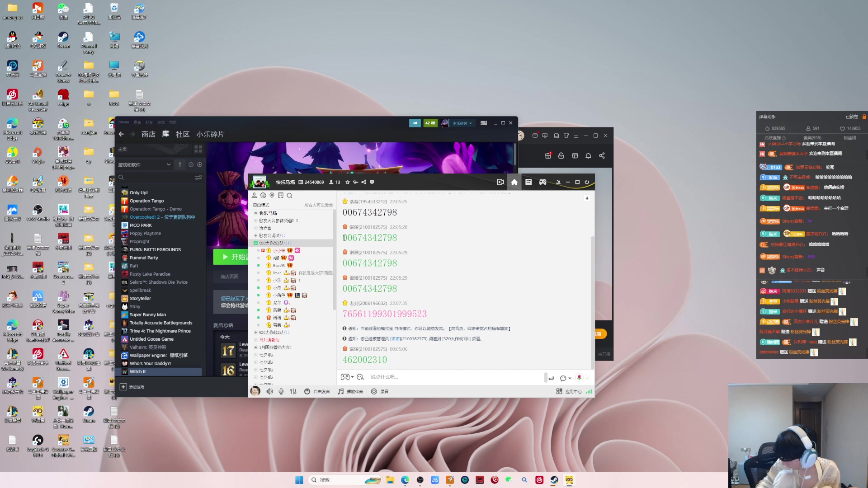
Task: Click the font style icon in chat input bar
Action: pos(360,377)
